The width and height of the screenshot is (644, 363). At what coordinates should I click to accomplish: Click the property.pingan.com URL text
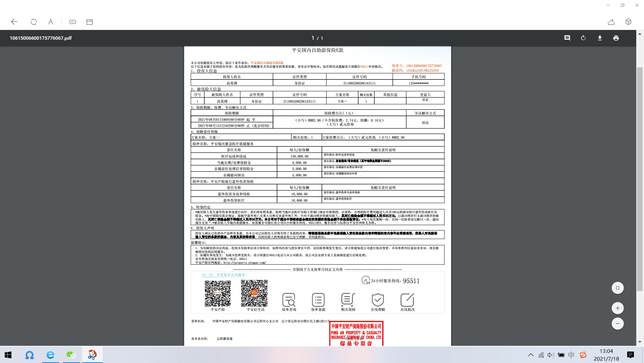pyautogui.click(x=244, y=263)
